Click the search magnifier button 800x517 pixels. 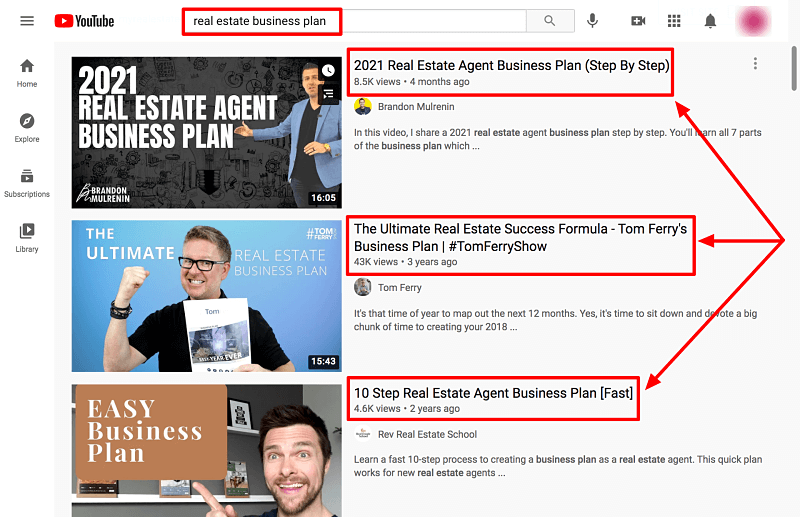click(x=549, y=21)
